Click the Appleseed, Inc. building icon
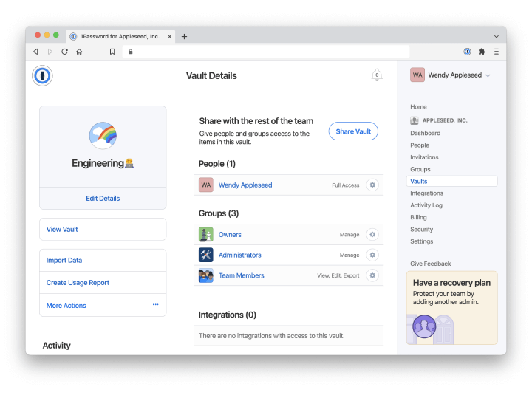The image size is (532, 398). tap(415, 120)
